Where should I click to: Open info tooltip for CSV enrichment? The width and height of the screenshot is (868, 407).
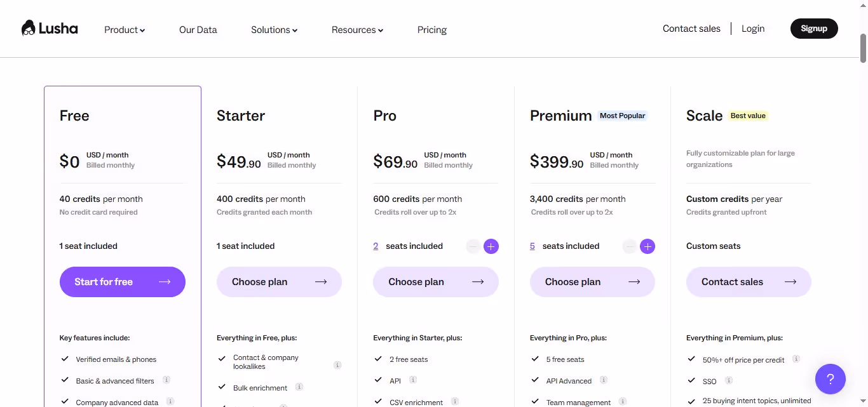(x=454, y=401)
